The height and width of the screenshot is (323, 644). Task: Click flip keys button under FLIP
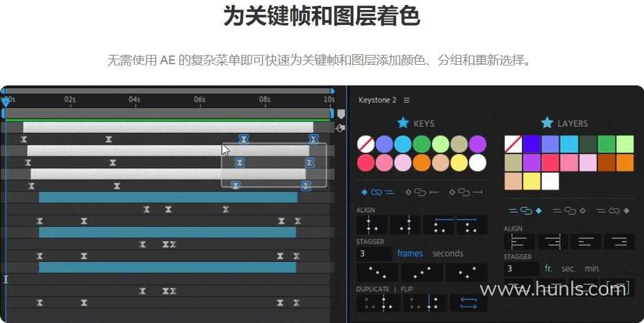(x=425, y=303)
